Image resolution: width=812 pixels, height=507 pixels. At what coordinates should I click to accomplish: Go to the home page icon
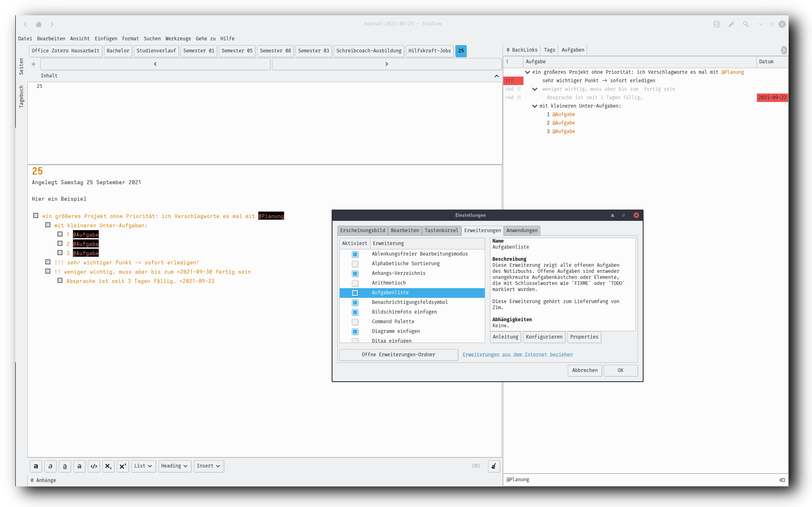coord(39,24)
